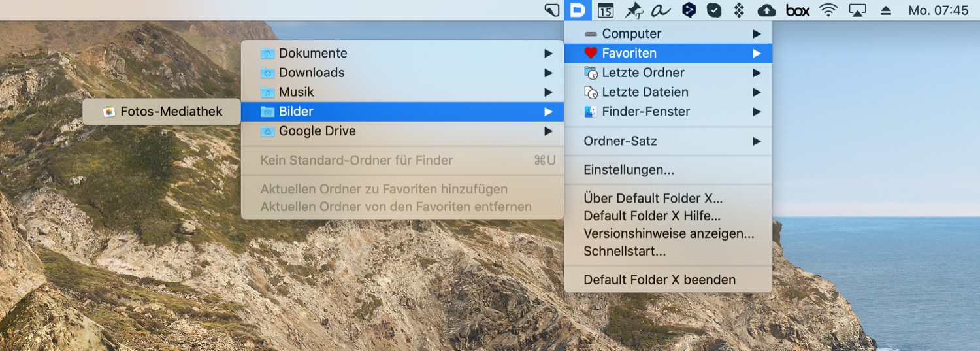Click the checkmark shield icon in menu bar

(714, 10)
